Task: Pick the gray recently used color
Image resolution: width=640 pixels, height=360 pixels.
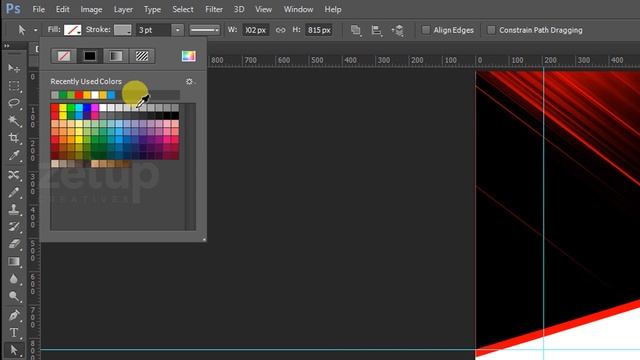Action: [x=55, y=95]
